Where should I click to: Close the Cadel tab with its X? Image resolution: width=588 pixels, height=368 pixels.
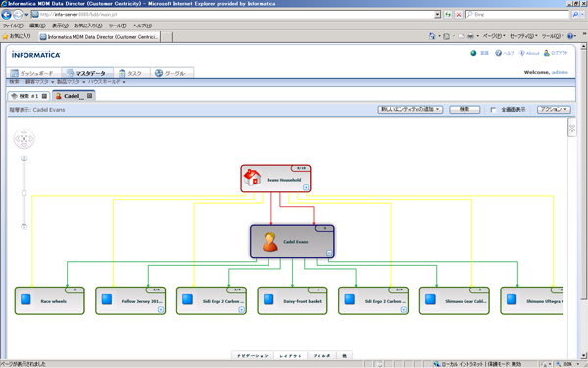point(89,96)
